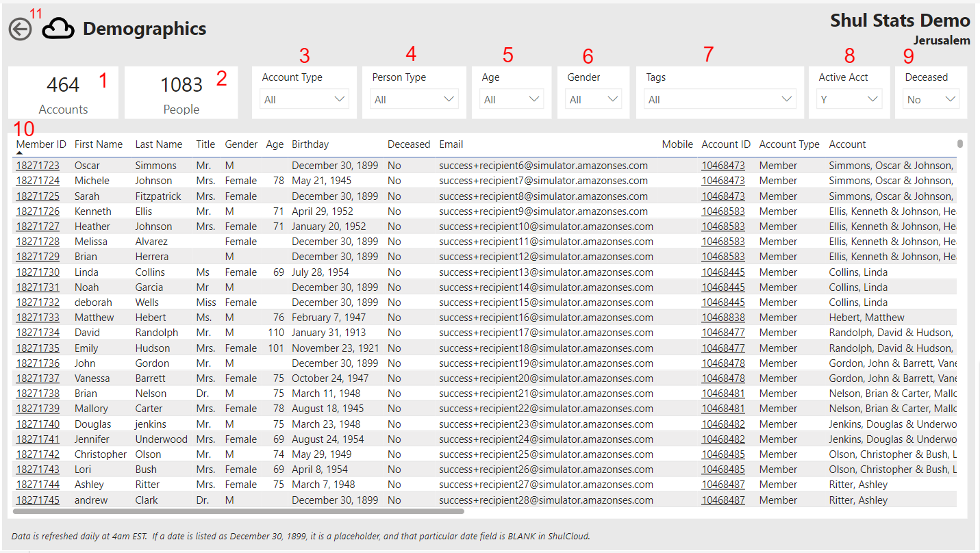The image size is (980, 553).
Task: Click the vertical scrollbar thumb of table
Action: (x=960, y=144)
